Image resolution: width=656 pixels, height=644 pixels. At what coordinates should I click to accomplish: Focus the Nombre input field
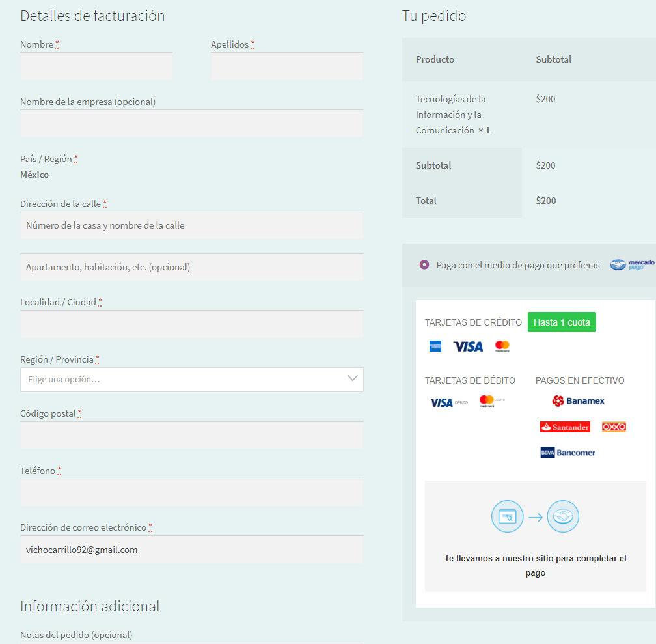96,66
